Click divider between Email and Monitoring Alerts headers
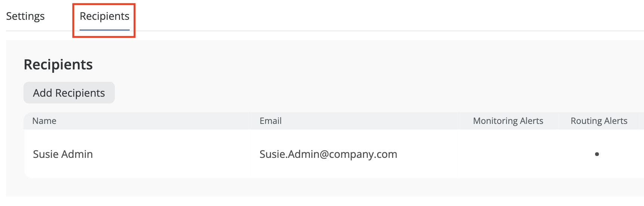 coord(458,121)
